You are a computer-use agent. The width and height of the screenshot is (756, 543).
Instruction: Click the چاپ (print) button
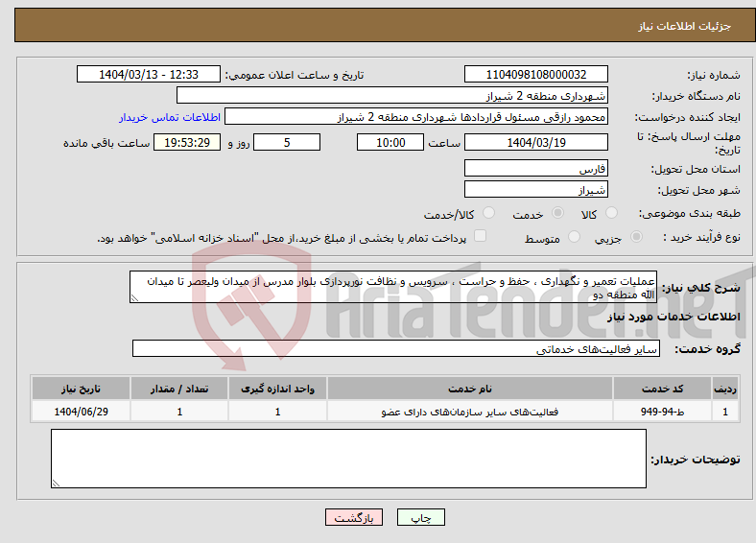click(420, 517)
